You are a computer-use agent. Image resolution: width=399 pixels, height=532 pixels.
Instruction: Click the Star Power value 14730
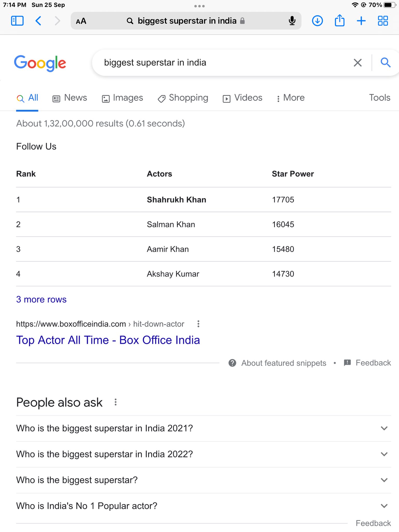pyautogui.click(x=283, y=274)
